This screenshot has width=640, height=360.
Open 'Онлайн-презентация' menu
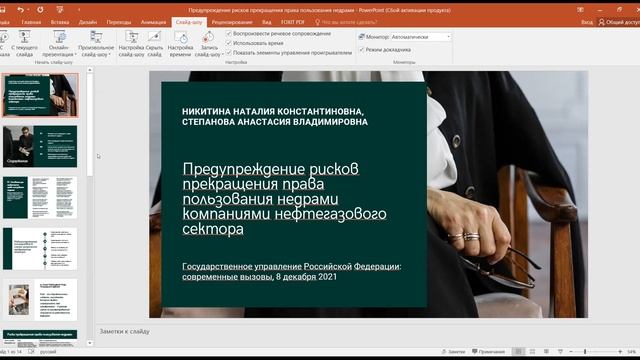click(59, 43)
